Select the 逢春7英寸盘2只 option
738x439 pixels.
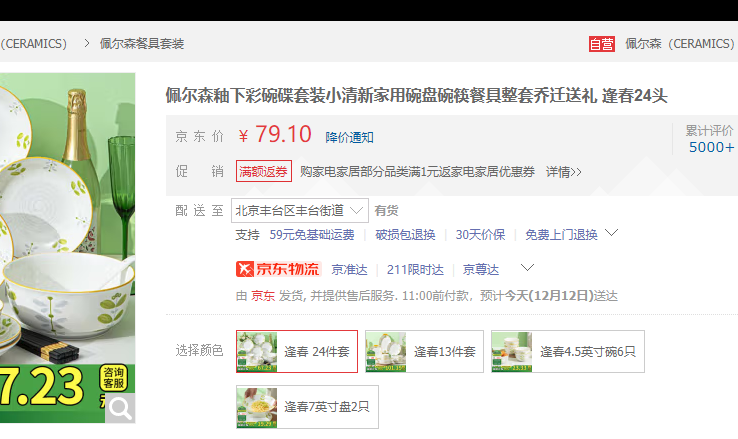[307, 407]
